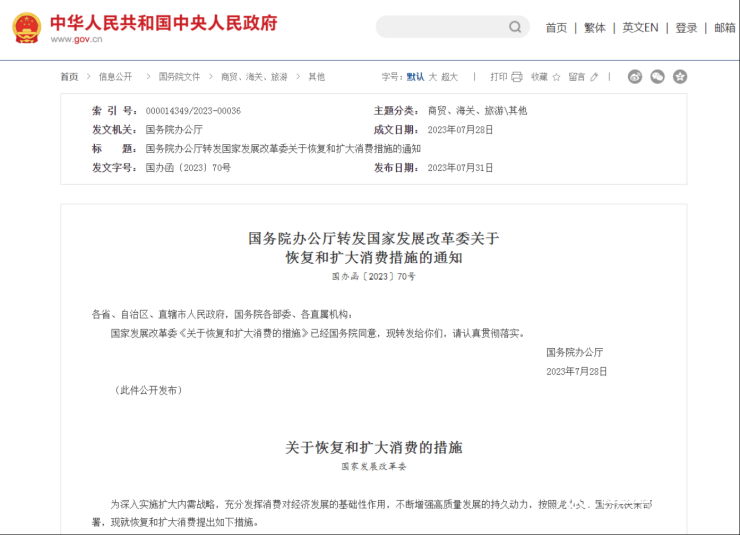Viewport: 740px width, 535px height.
Task: Set font size to 超大
Action: click(x=450, y=77)
